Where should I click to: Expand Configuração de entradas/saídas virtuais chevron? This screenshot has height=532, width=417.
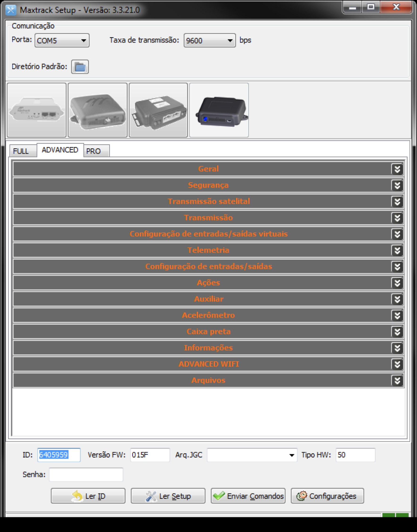coord(397,234)
